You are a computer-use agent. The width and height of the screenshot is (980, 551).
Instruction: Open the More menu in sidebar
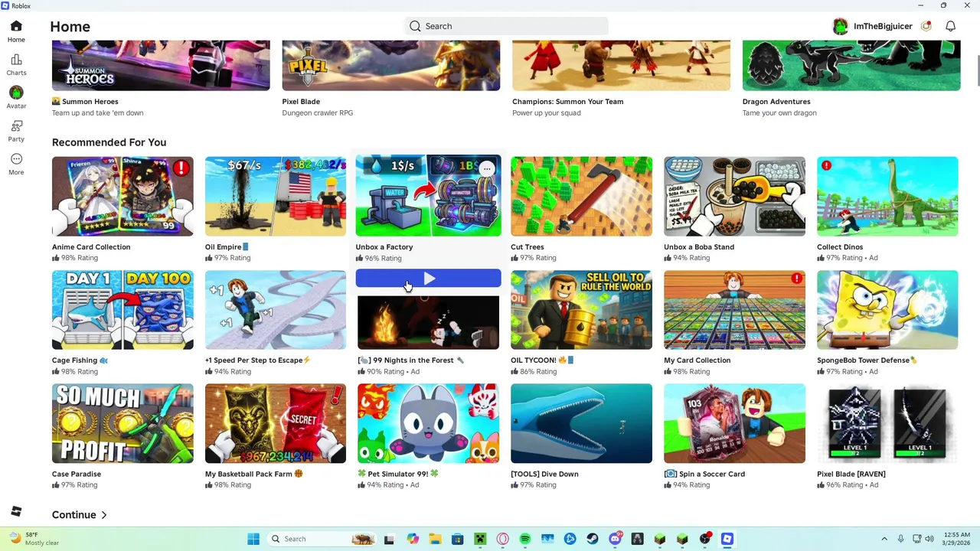tap(16, 164)
